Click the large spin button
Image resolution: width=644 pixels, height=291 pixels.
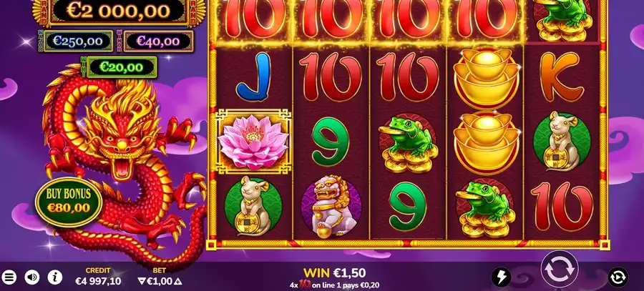pyautogui.click(x=560, y=270)
